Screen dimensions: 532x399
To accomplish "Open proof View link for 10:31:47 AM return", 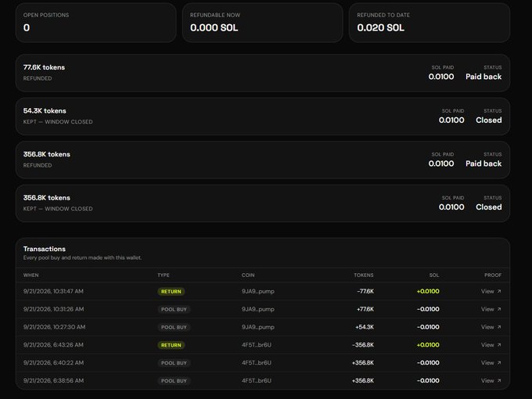I will click(x=491, y=291).
